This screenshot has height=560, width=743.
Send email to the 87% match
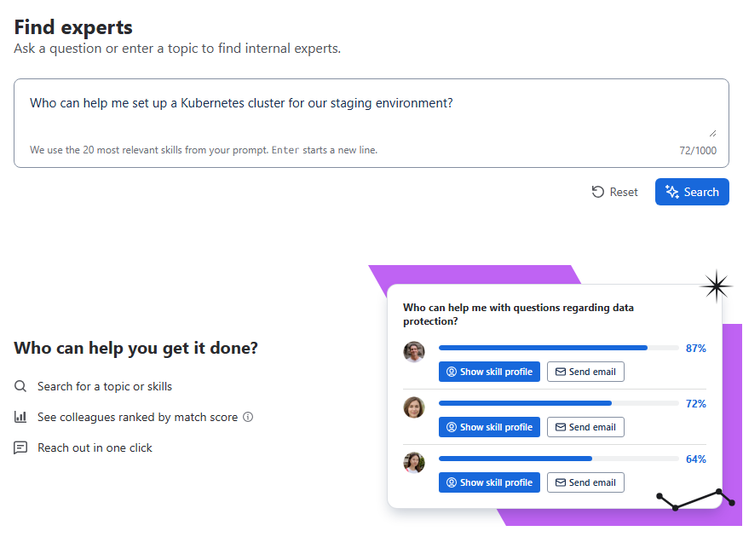(585, 372)
